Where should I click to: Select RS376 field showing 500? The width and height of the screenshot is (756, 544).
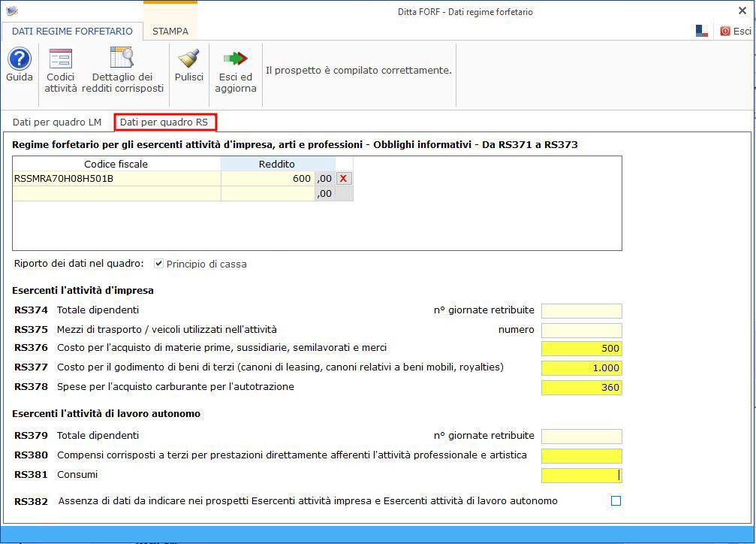coord(581,349)
